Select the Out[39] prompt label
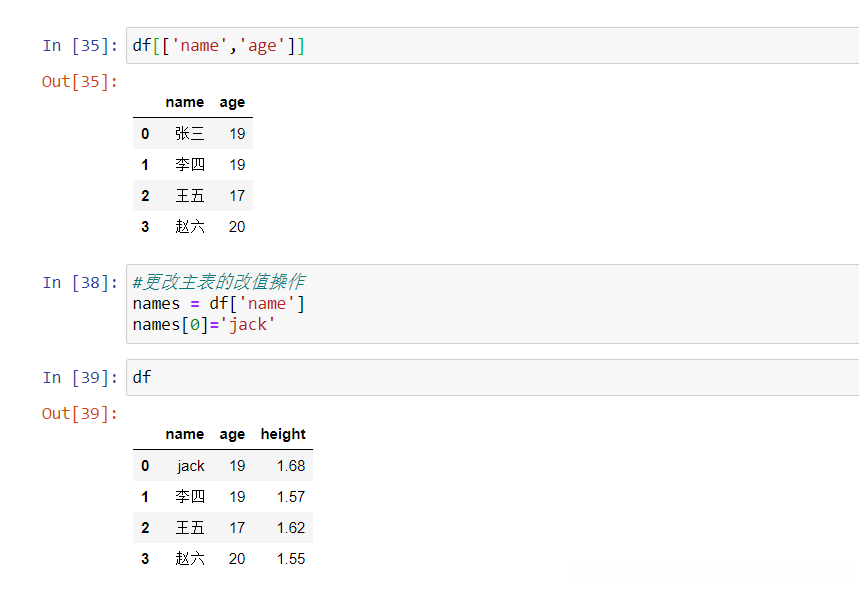 [x=80, y=414]
